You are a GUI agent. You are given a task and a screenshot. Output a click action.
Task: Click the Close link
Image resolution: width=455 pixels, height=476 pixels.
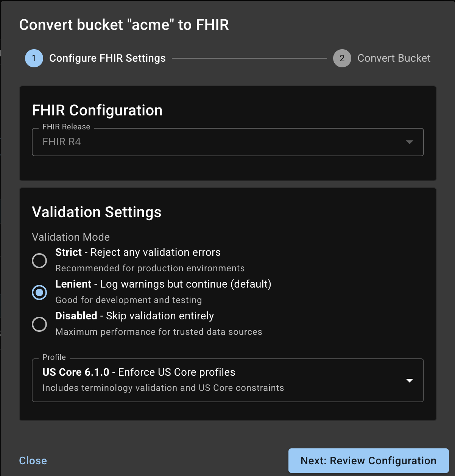(33, 460)
